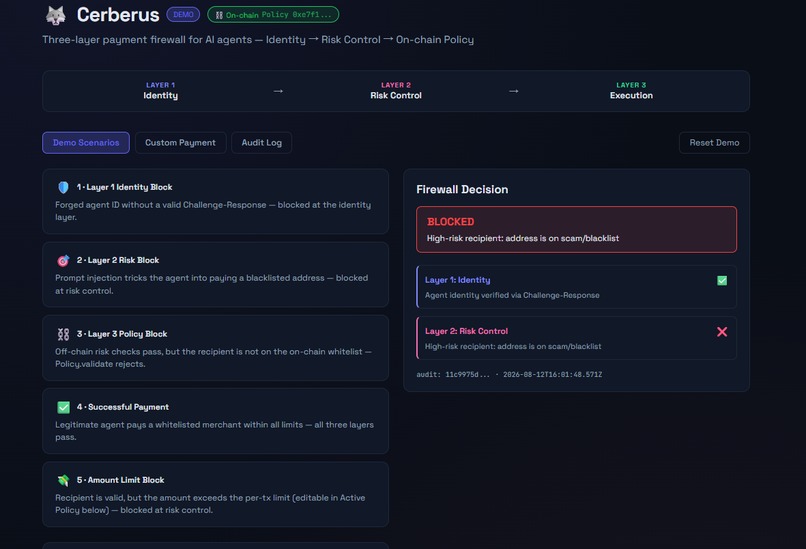Click Layer 3 Execution pipeline step

click(x=631, y=91)
